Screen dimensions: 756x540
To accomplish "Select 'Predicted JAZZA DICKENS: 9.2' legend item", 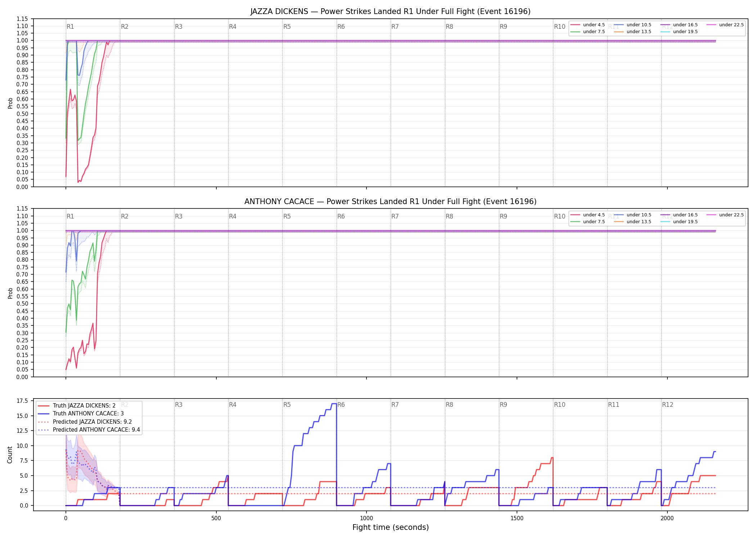I will click(x=85, y=422).
